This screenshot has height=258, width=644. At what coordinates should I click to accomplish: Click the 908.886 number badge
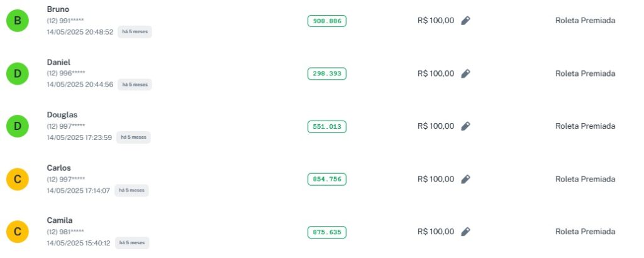327,21
